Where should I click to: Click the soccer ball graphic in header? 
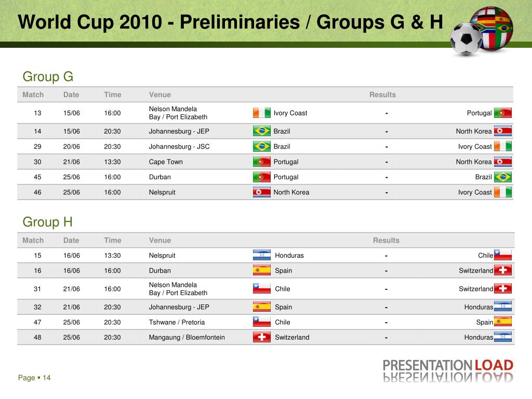click(x=466, y=39)
